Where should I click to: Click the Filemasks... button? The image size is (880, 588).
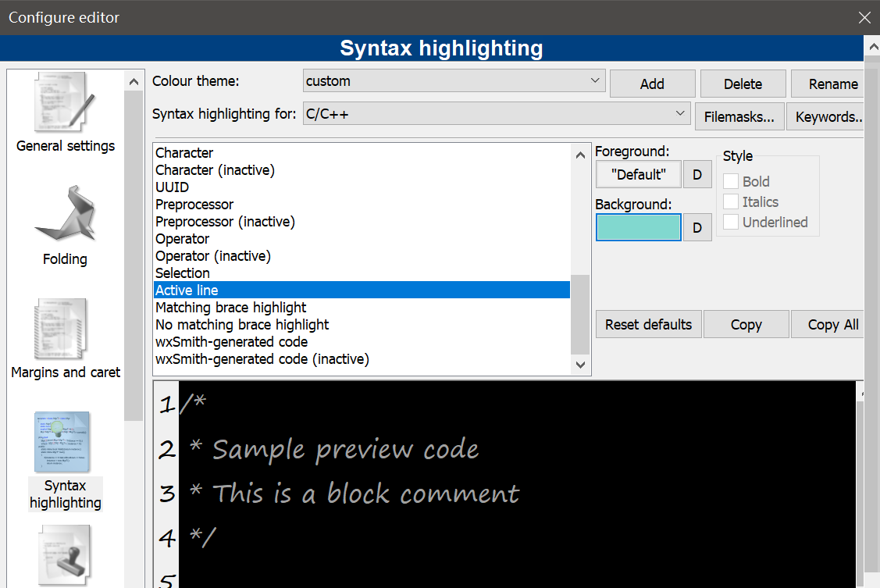[x=739, y=117]
